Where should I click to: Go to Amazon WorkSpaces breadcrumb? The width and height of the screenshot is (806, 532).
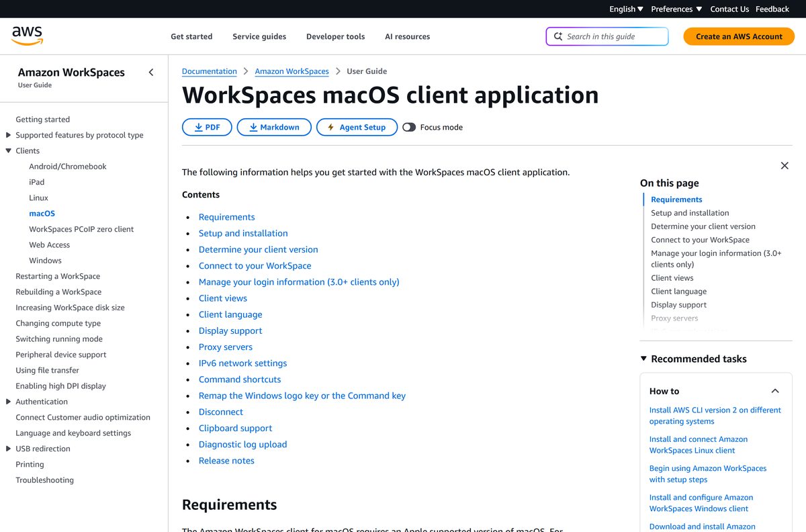(292, 71)
